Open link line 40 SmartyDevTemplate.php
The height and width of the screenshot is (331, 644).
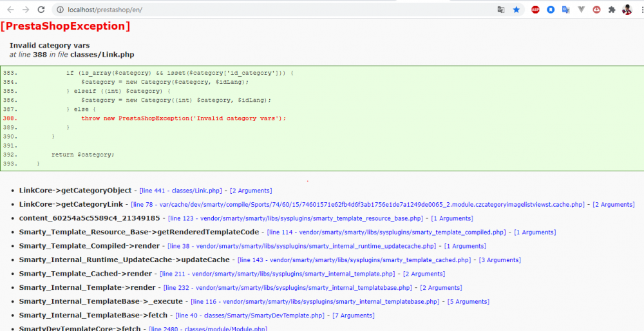pyautogui.click(x=250, y=316)
